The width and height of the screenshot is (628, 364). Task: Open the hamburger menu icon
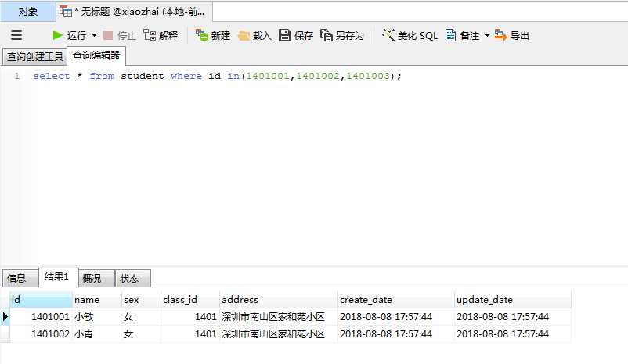click(x=16, y=35)
